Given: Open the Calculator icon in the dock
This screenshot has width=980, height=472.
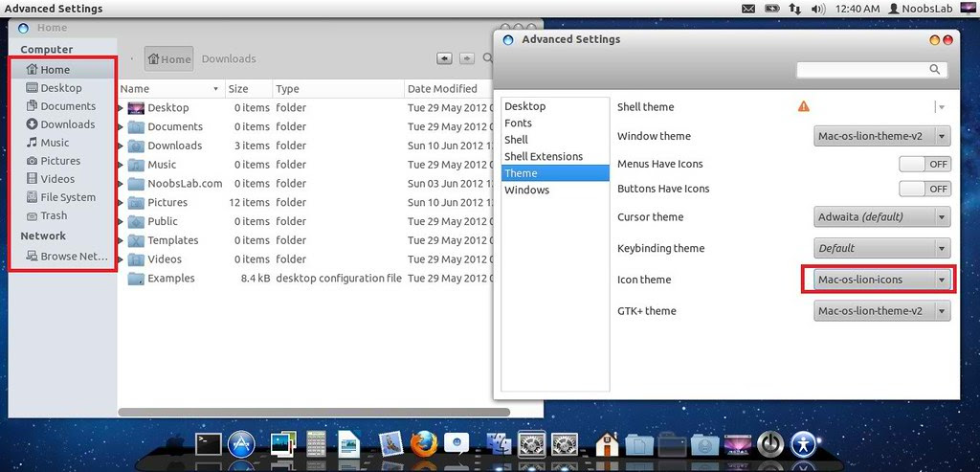Looking at the screenshot, I should (x=316, y=444).
